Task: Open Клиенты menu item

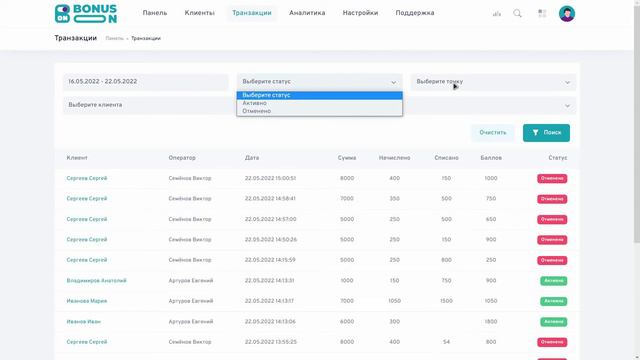Action: click(199, 13)
